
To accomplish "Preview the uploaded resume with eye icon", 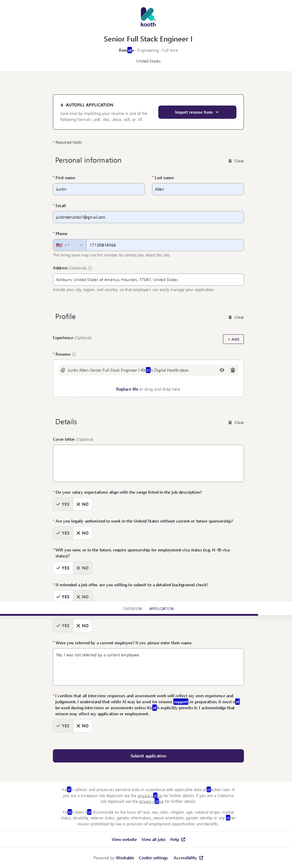I will [222, 370].
